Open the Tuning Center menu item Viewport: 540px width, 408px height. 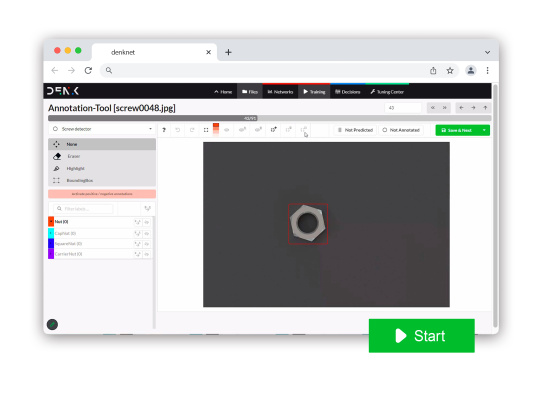[387, 92]
